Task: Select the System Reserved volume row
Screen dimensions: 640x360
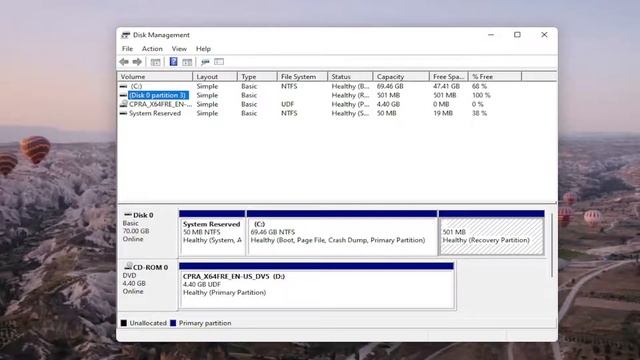Action: tap(155, 113)
